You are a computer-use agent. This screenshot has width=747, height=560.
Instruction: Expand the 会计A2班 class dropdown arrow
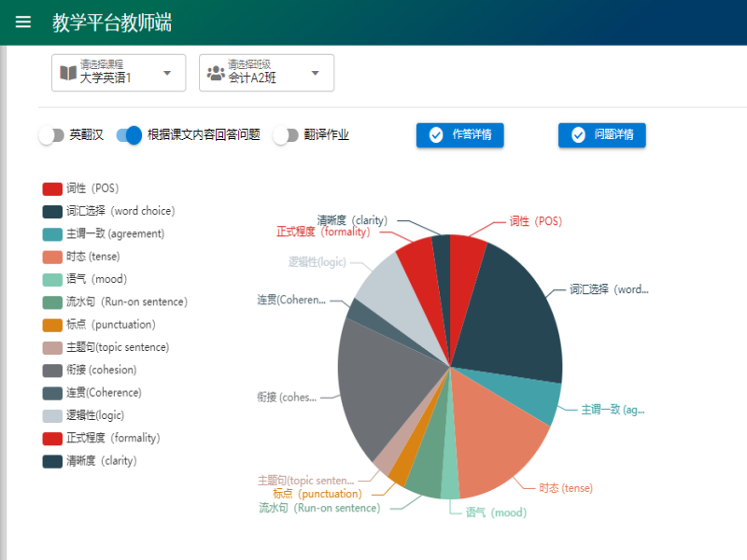coord(315,73)
